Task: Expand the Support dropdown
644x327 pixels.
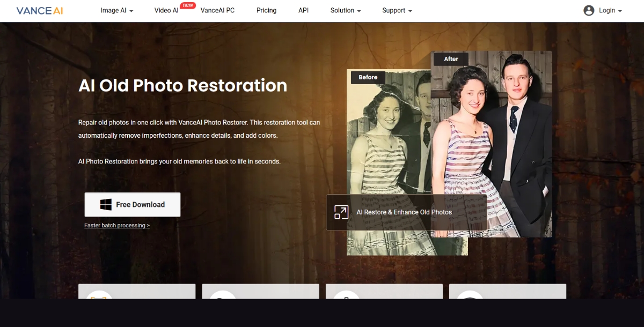Action: 397,10
